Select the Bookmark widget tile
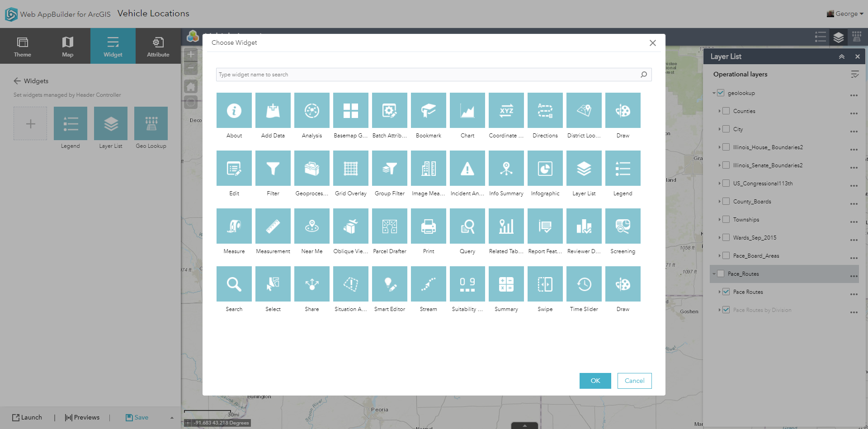This screenshot has width=868, height=429. click(x=429, y=110)
